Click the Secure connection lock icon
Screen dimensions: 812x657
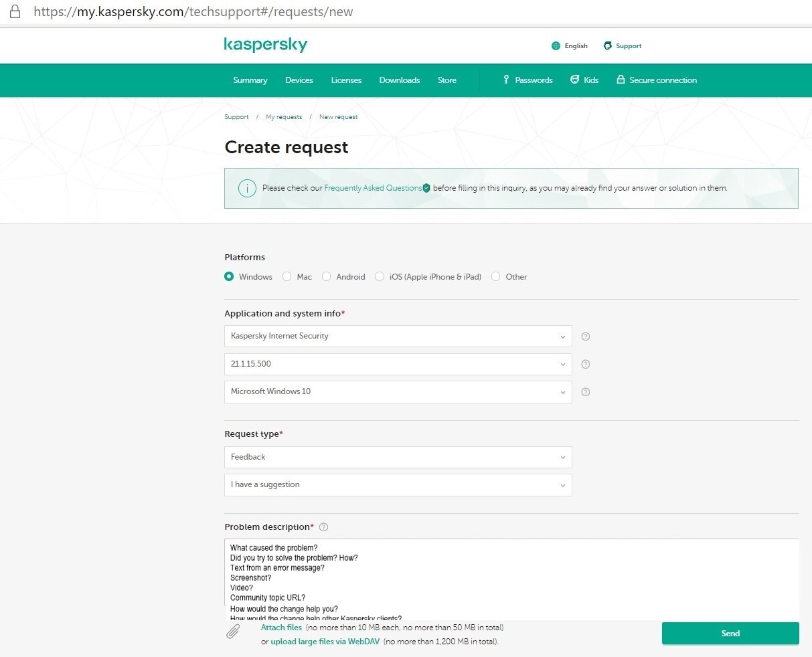(x=621, y=80)
